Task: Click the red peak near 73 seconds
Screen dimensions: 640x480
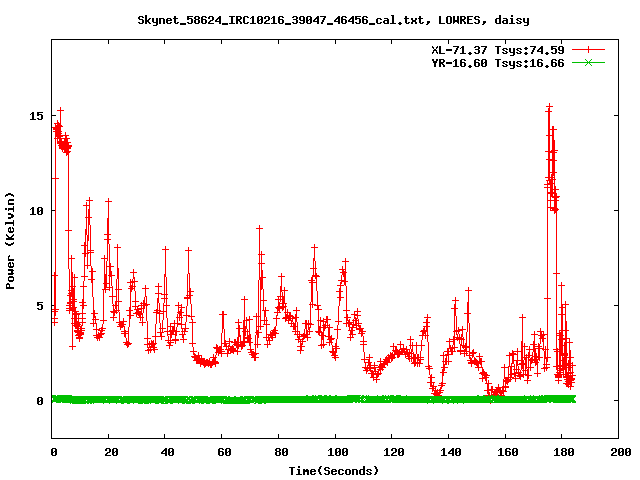Action: click(x=259, y=229)
